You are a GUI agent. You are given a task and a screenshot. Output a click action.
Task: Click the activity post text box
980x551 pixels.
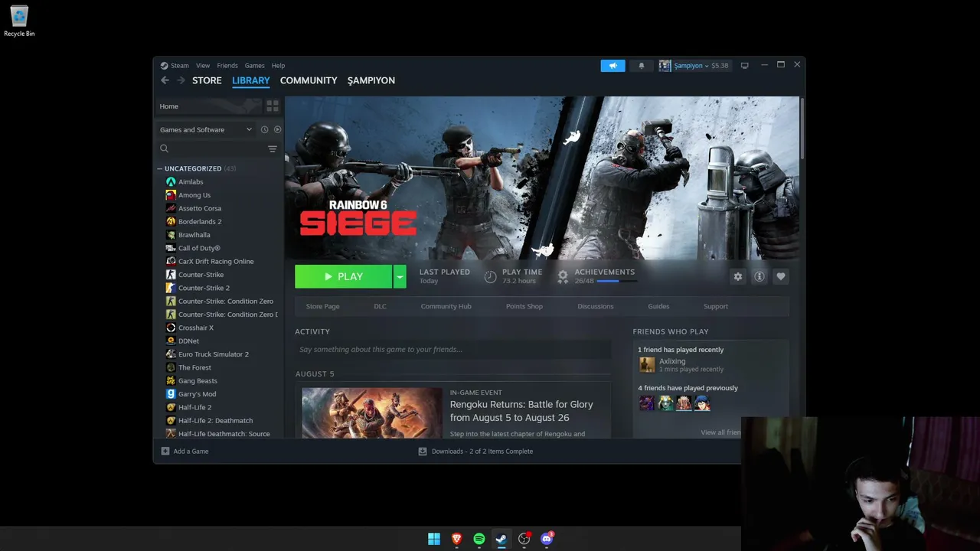453,350
